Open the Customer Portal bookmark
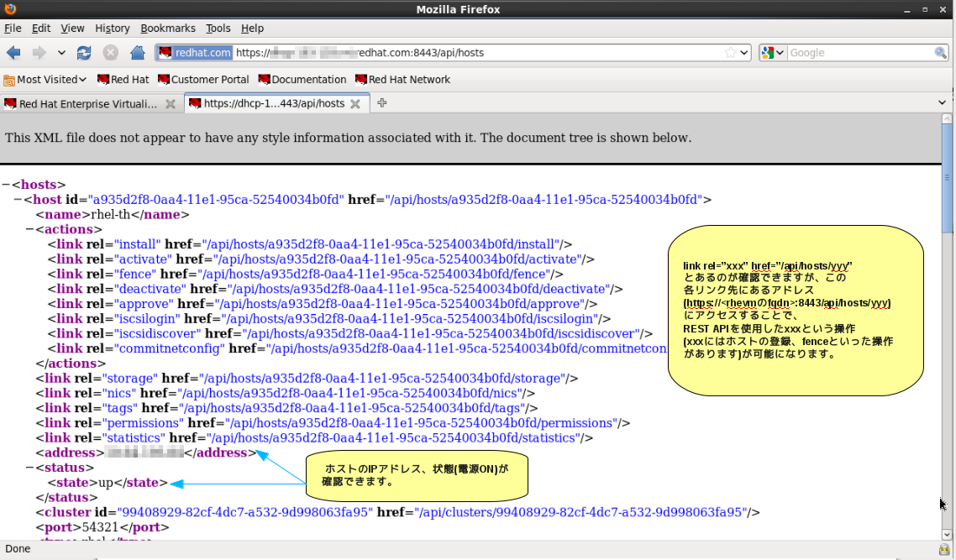 pos(203,80)
